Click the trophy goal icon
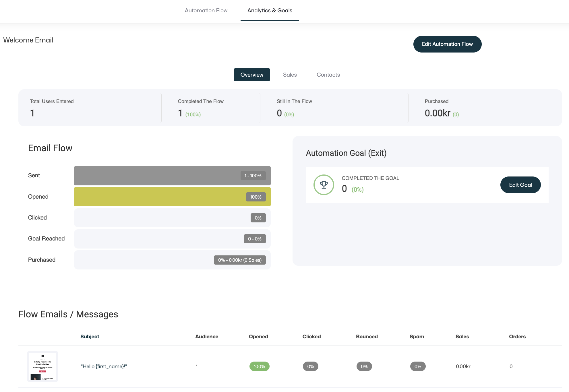The image size is (569, 392). tap(324, 185)
